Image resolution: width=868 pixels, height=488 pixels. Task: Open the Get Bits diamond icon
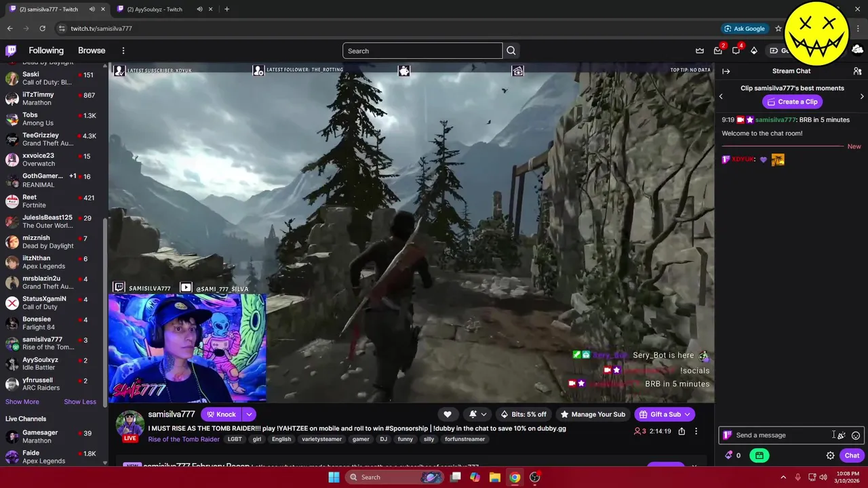[753, 51]
